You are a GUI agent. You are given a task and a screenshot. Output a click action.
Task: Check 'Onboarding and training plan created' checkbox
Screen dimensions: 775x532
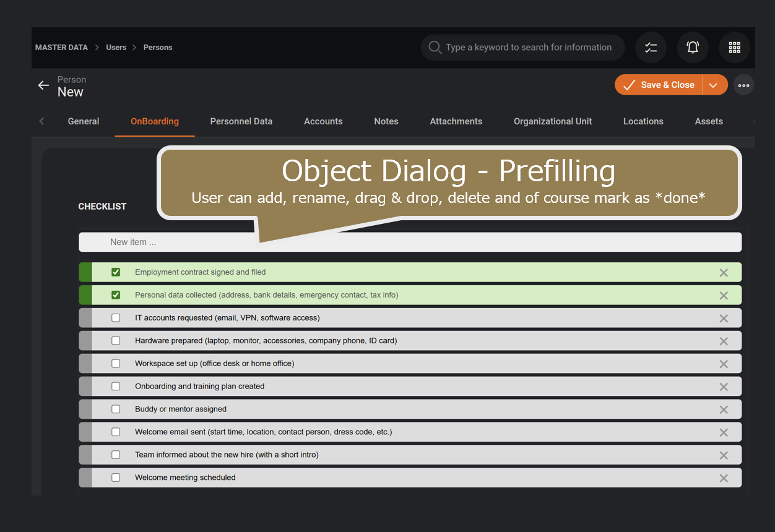tap(116, 387)
